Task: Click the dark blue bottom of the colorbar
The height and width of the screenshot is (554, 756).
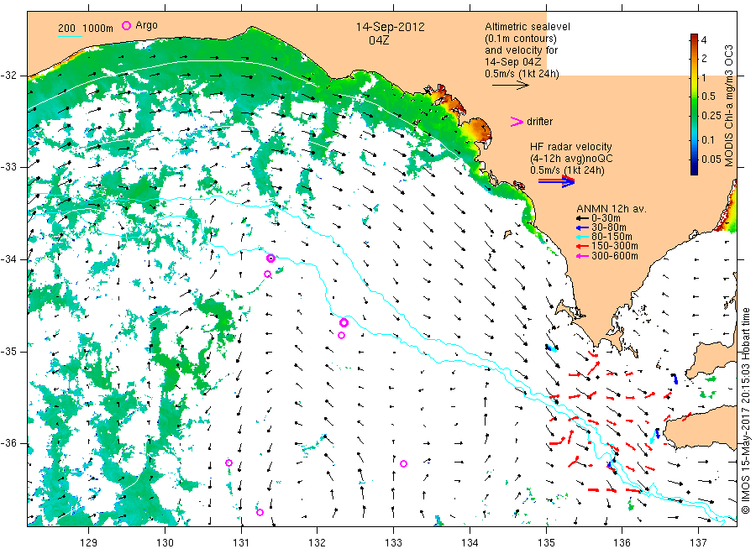Action: [694, 170]
